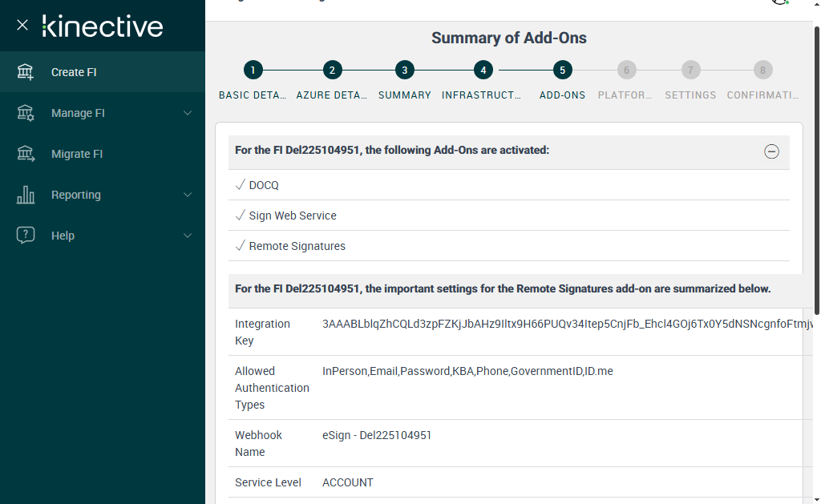Go to step 2 Azure Details
The image size is (821, 504).
click(332, 71)
